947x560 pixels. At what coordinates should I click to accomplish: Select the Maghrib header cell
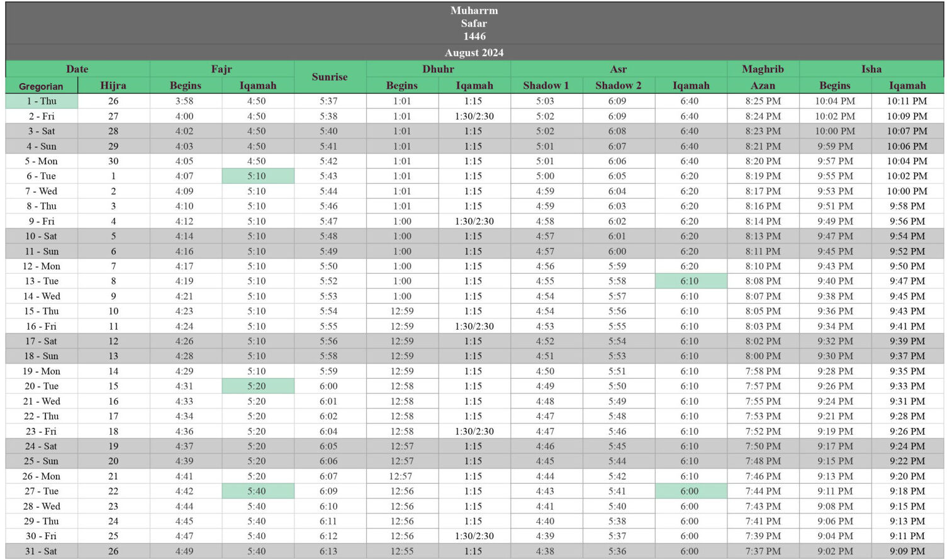(763, 69)
